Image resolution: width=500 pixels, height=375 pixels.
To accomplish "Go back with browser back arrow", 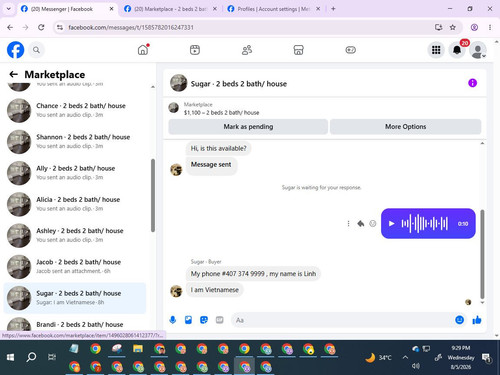I will [10, 27].
